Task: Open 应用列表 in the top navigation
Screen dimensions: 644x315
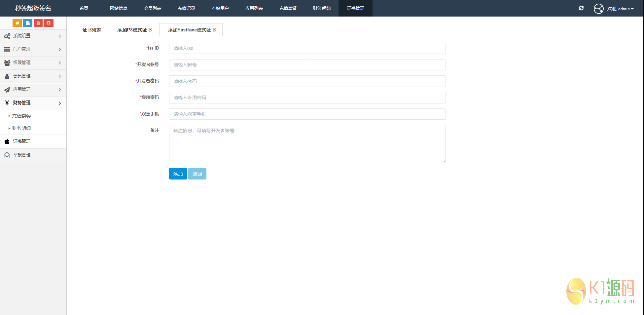Action: pyautogui.click(x=254, y=8)
